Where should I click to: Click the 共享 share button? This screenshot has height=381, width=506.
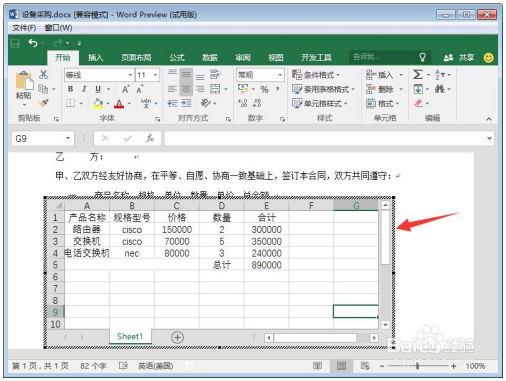(459, 58)
